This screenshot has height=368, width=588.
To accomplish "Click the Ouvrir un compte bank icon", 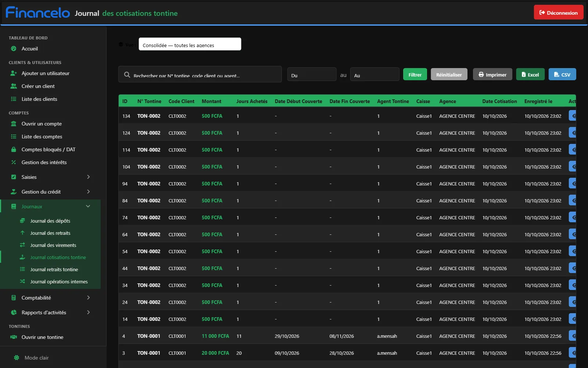I will click(14, 124).
